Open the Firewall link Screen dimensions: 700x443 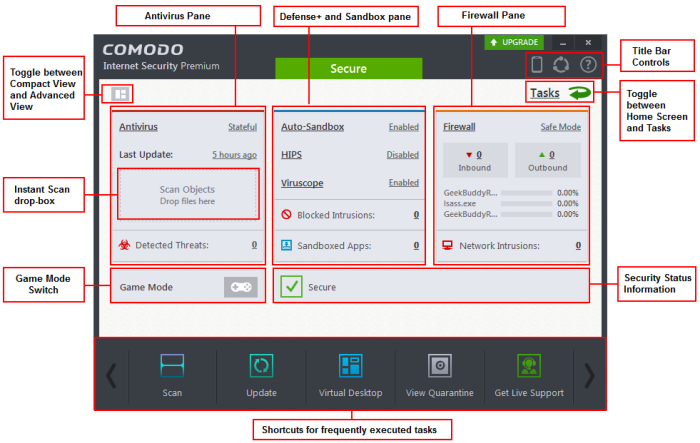[459, 127]
